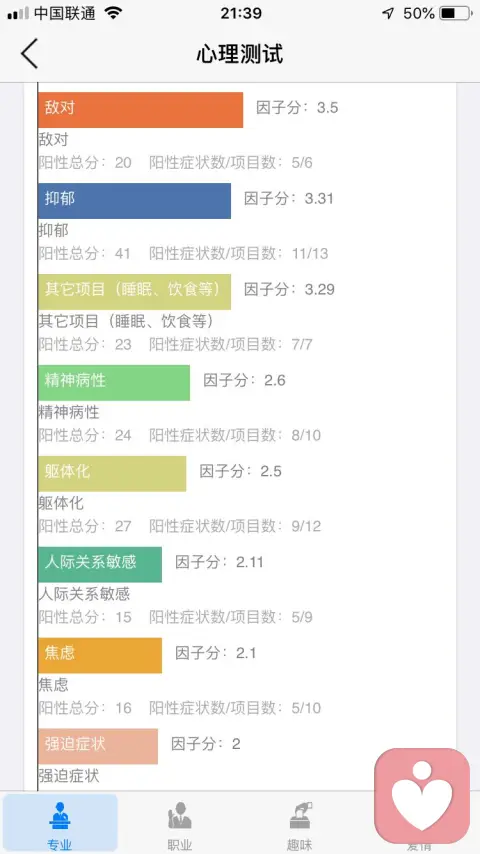Select the orange 焦虑 bar
480x854 pixels.
pyautogui.click(x=100, y=656)
